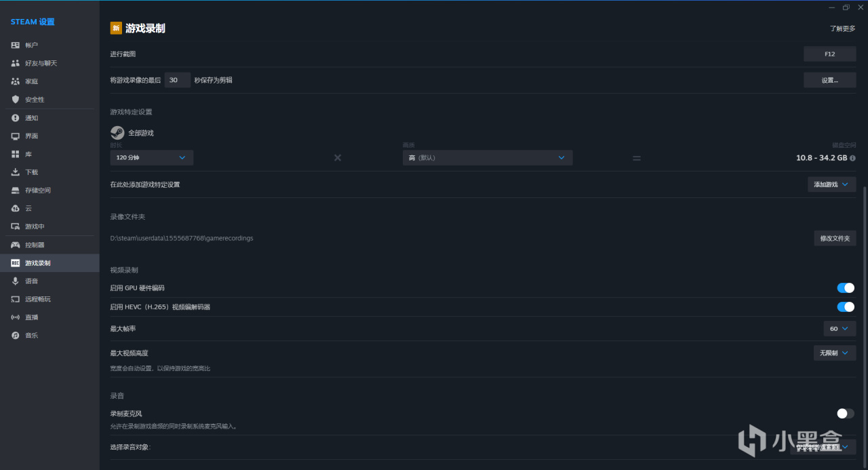This screenshot has height=470, width=868.
Task: Open the 120 分钟 duration dropdown
Action: (x=152, y=157)
